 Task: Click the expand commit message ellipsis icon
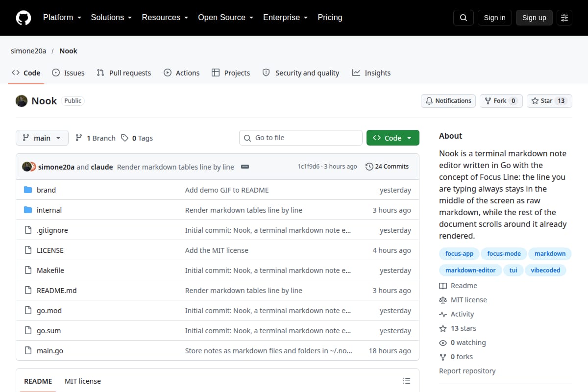(245, 167)
